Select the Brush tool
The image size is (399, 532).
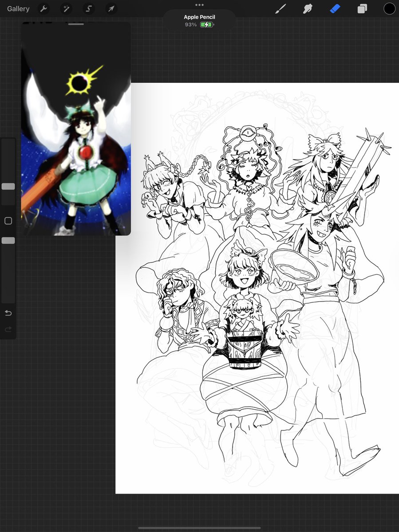(x=280, y=8)
